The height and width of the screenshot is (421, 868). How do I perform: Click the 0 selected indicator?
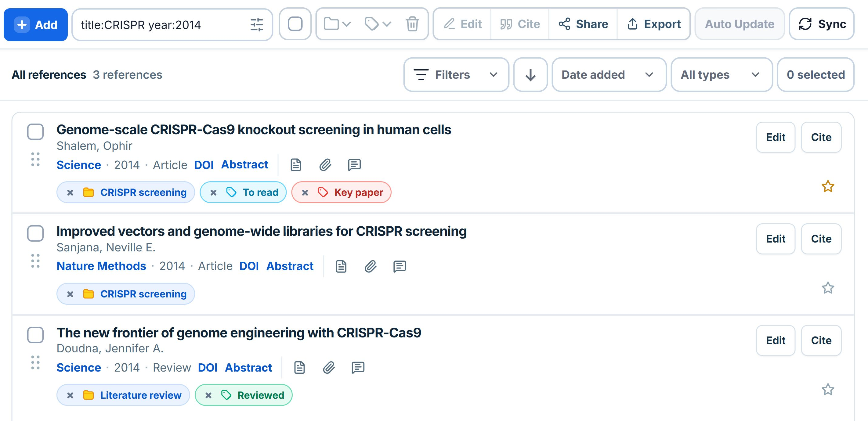[x=816, y=75]
